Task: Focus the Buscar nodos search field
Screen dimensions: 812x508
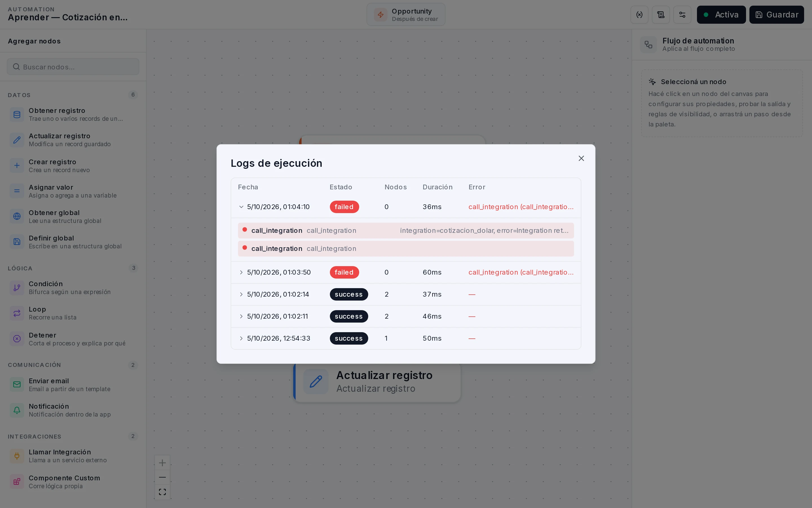Action: click(73, 67)
